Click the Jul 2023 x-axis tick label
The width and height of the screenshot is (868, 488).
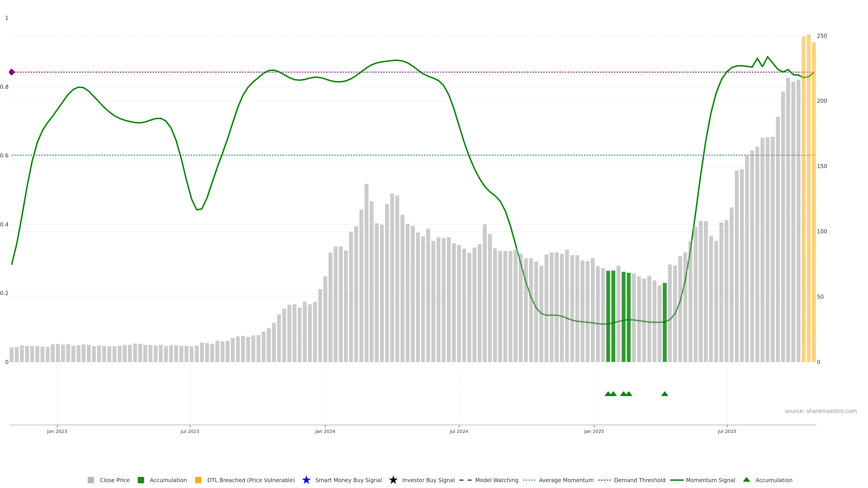pos(190,432)
